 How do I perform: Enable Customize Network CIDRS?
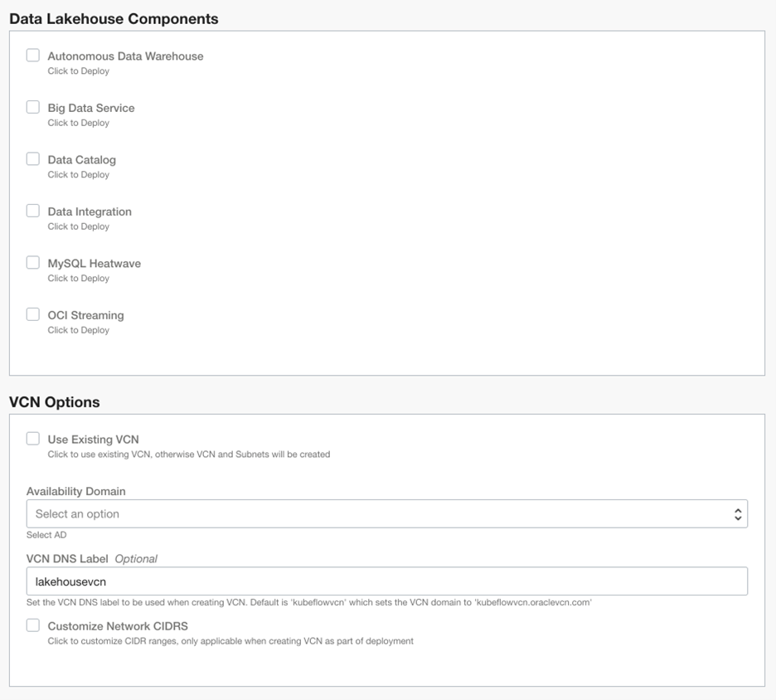[x=32, y=625]
